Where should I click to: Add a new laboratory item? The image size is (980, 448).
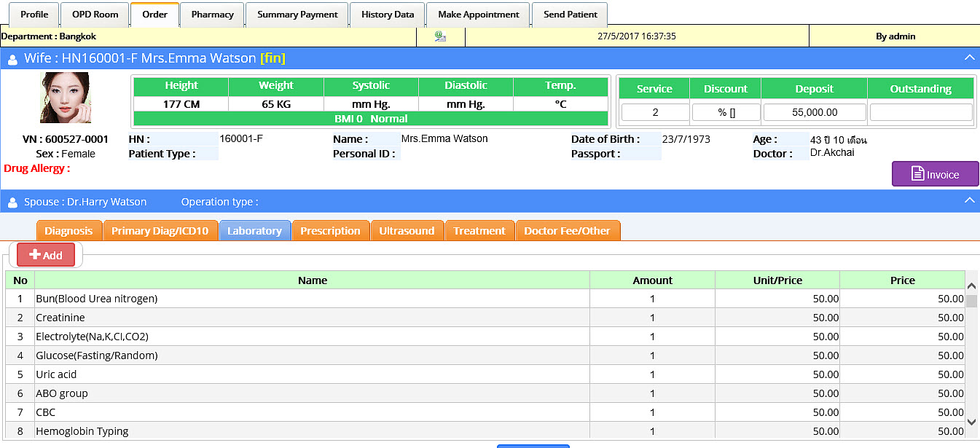pyautogui.click(x=46, y=255)
